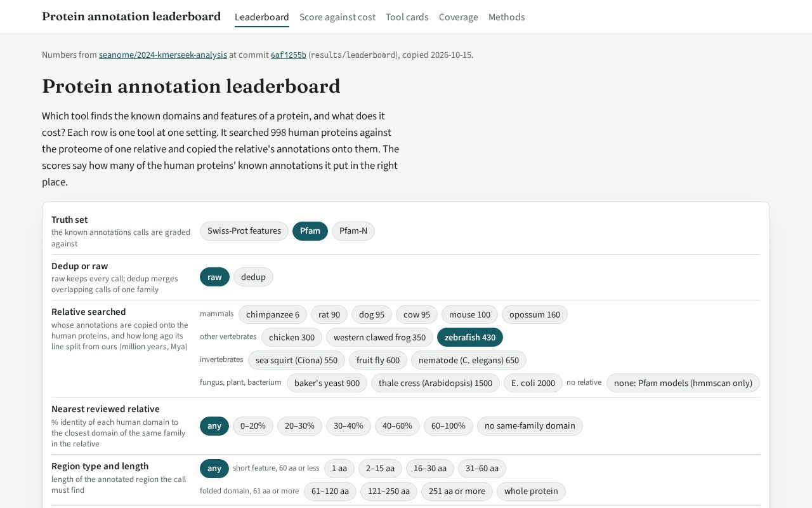Filter identity to 0–20%
Viewport: 812px width, 508px height.
[253, 425]
